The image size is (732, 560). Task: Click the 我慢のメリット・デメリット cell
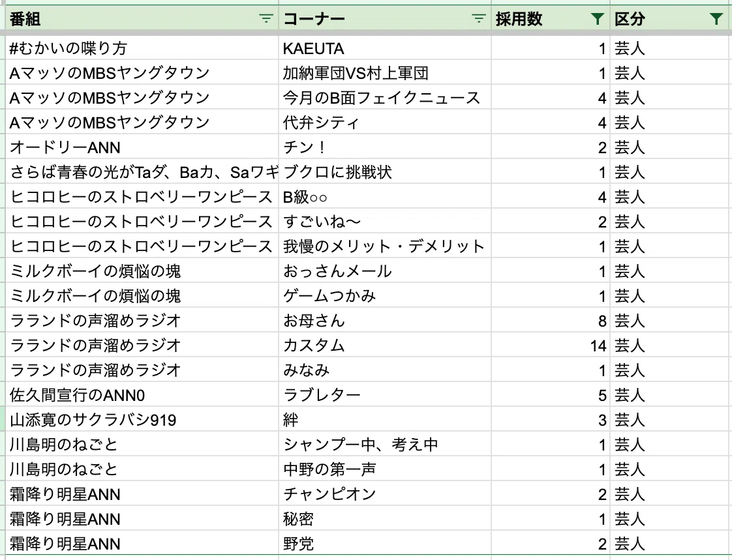385,246
